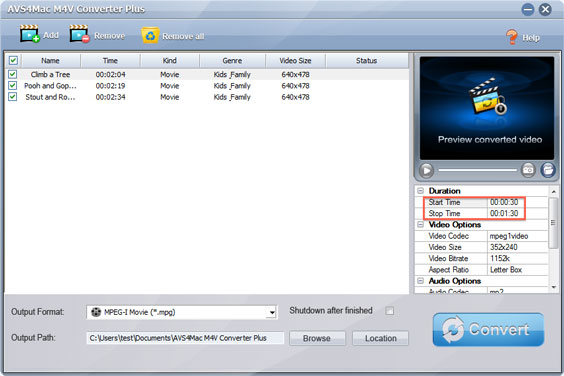Screen dimensions: 564x376
Task: Select the Stout and Ro... row name
Action: (x=50, y=97)
